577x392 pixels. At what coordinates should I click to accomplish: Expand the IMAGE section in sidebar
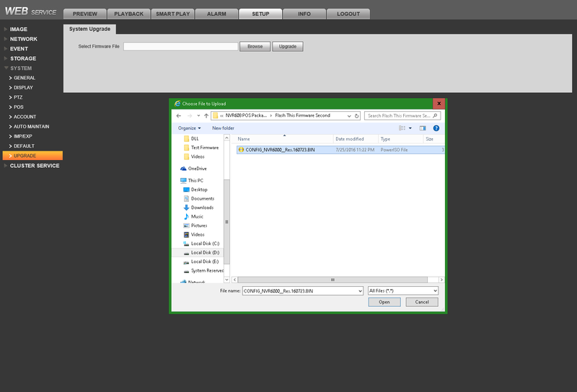point(19,29)
